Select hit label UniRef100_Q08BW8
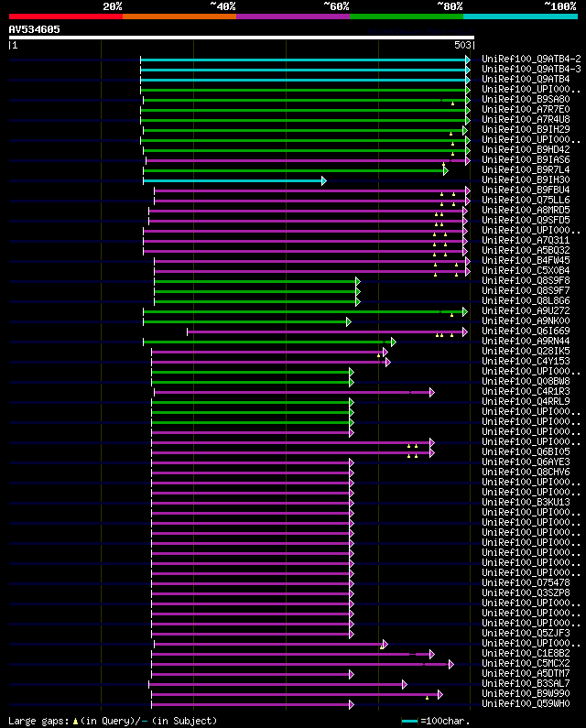The image size is (586, 728). pyautogui.click(x=526, y=381)
